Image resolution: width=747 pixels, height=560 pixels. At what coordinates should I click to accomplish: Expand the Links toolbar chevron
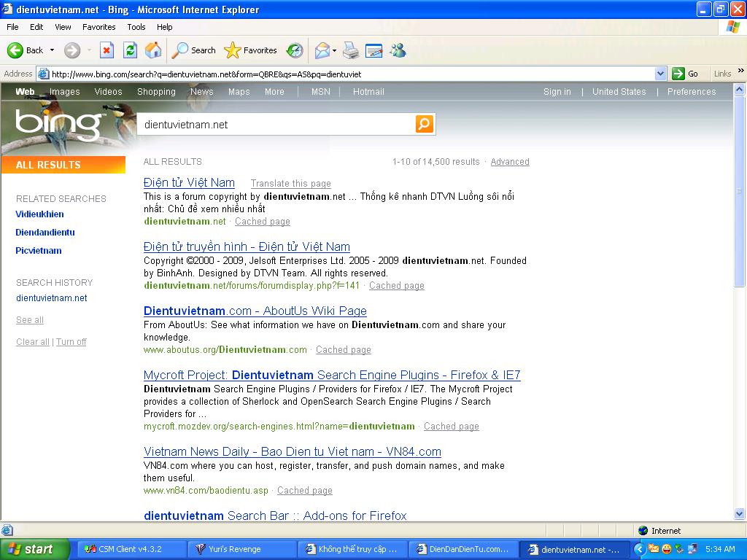click(741, 71)
